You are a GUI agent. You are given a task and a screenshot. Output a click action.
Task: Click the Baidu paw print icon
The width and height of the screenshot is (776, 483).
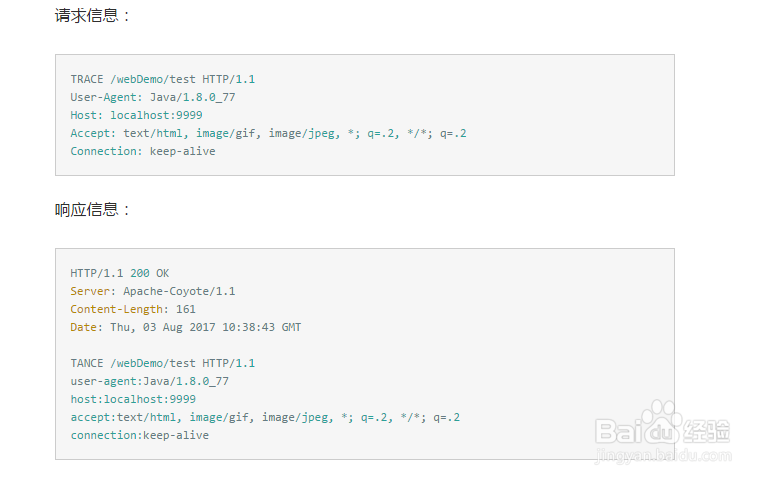(x=660, y=418)
